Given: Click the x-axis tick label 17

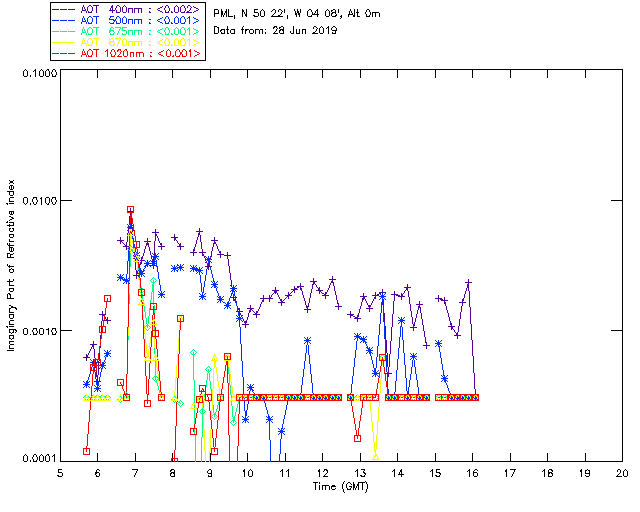Looking at the screenshot, I should coord(510,473).
